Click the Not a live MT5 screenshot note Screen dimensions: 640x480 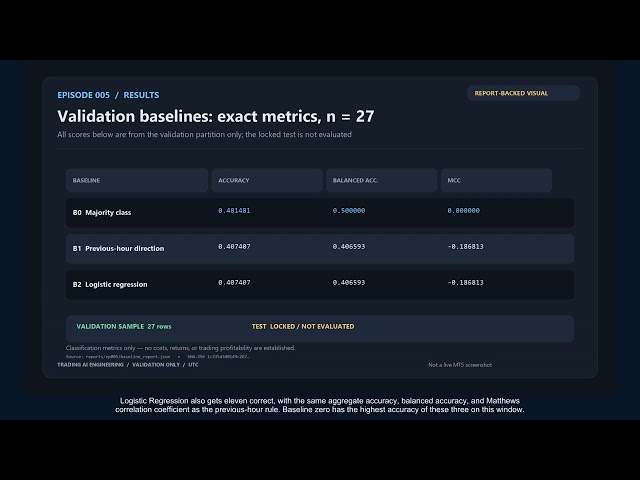(460, 365)
